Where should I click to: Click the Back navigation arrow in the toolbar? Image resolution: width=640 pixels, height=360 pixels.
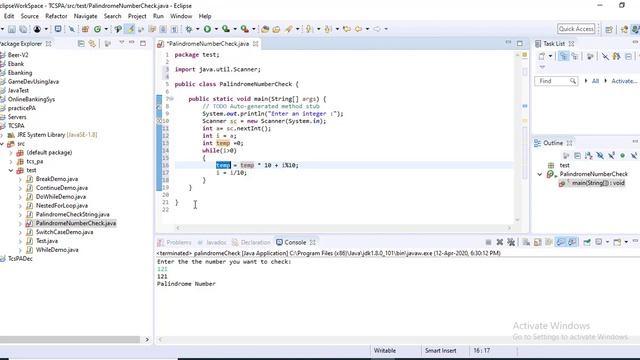(x=358, y=29)
